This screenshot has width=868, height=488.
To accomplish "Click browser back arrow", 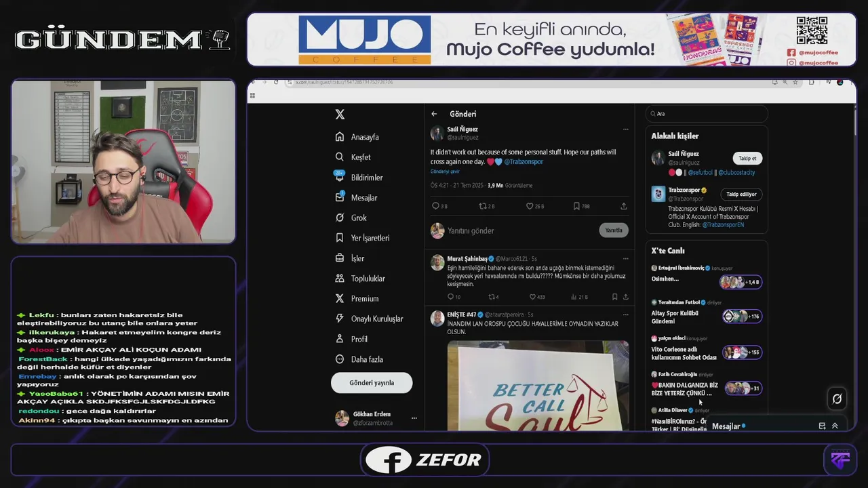I will 254,82.
